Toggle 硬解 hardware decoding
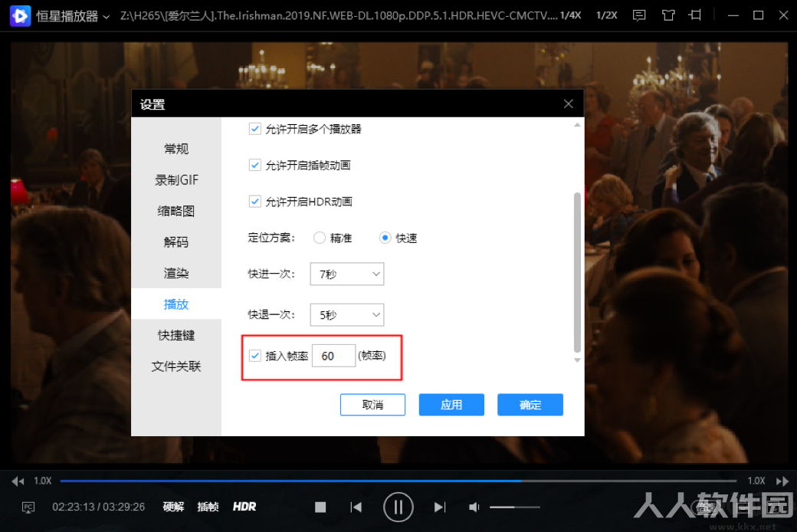Viewport: 797px width, 532px height. (x=173, y=507)
